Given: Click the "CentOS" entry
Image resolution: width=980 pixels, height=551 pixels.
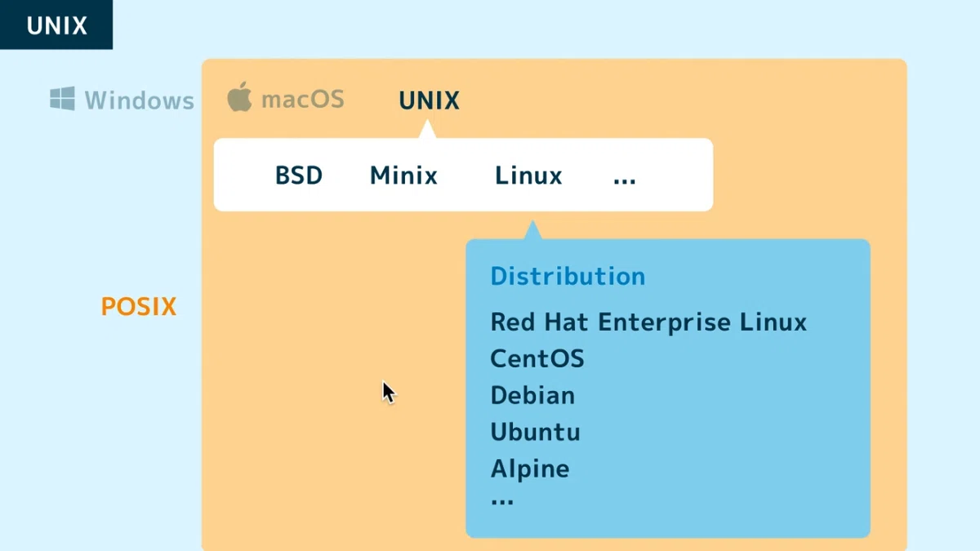Looking at the screenshot, I should (x=537, y=358).
